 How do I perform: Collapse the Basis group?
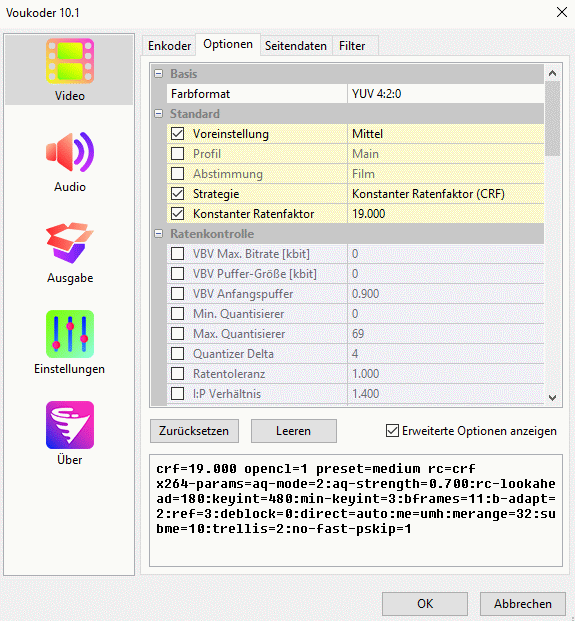point(158,74)
